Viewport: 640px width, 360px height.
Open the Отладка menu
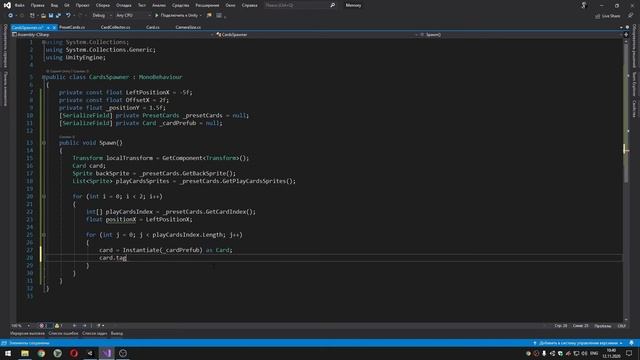(x=124, y=5)
